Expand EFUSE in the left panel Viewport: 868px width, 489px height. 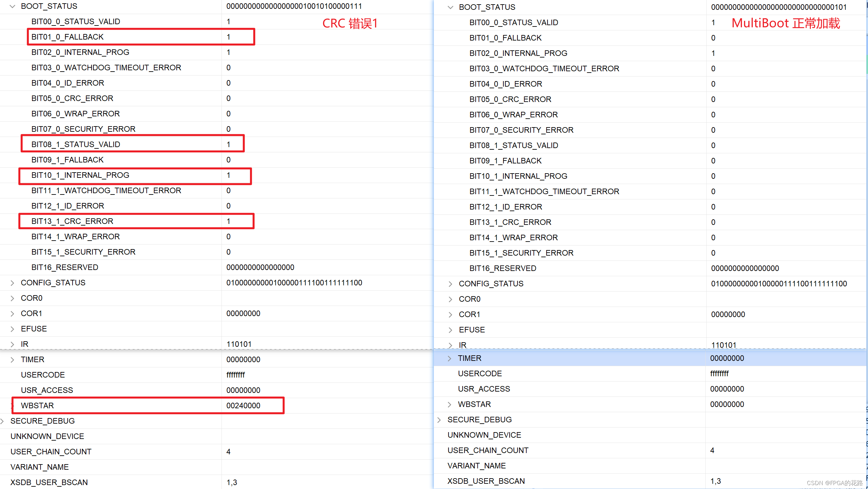pos(12,329)
